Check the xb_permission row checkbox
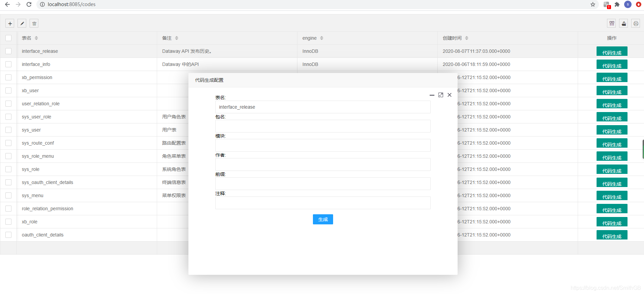Image resolution: width=644 pixels, height=294 pixels. (8, 77)
